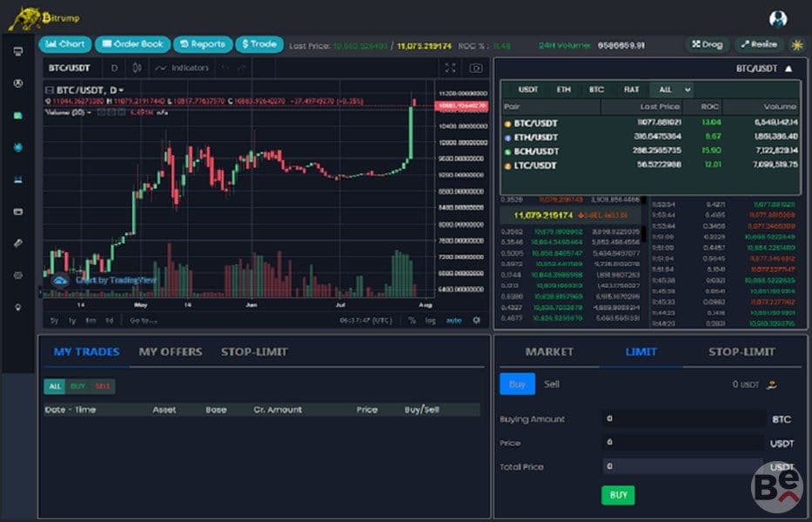Toggle light theme with the sun icon
The image size is (812, 522).
(x=797, y=44)
